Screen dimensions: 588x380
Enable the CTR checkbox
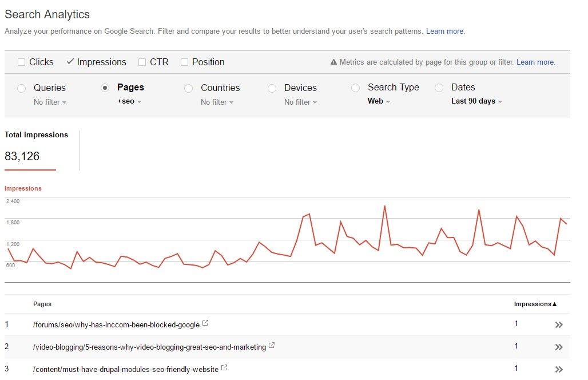click(x=142, y=62)
